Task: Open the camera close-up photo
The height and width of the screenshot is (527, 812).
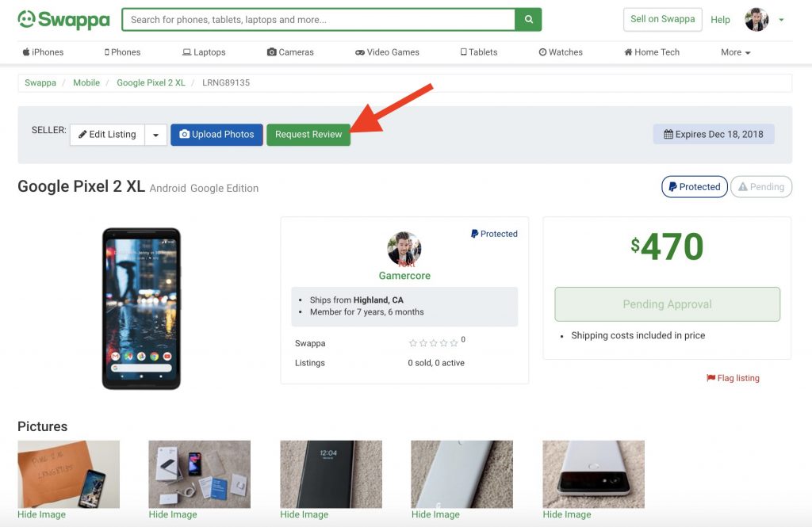Action: (593, 474)
